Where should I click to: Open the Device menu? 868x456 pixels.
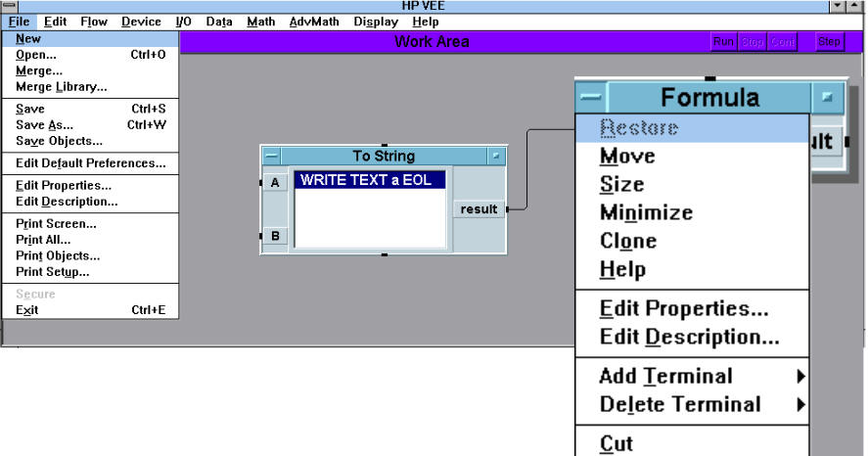tap(141, 22)
